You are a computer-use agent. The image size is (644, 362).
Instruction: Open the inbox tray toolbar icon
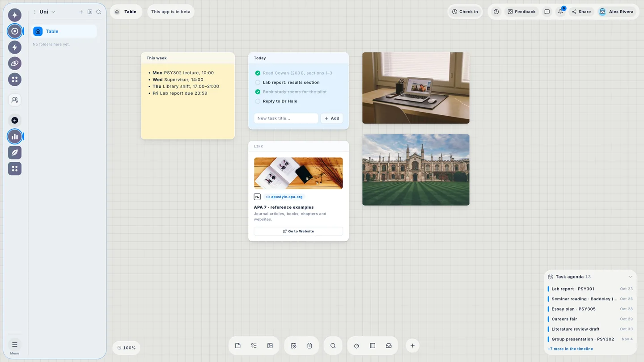pos(389,345)
